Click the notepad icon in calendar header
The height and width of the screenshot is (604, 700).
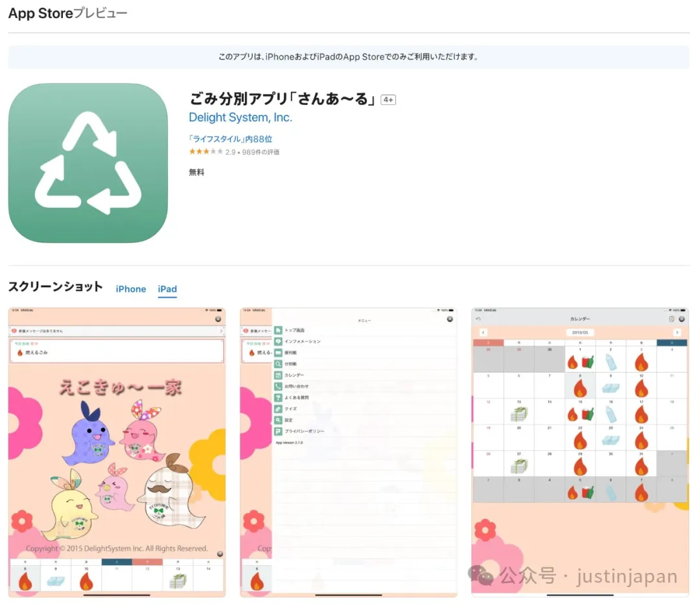671,319
